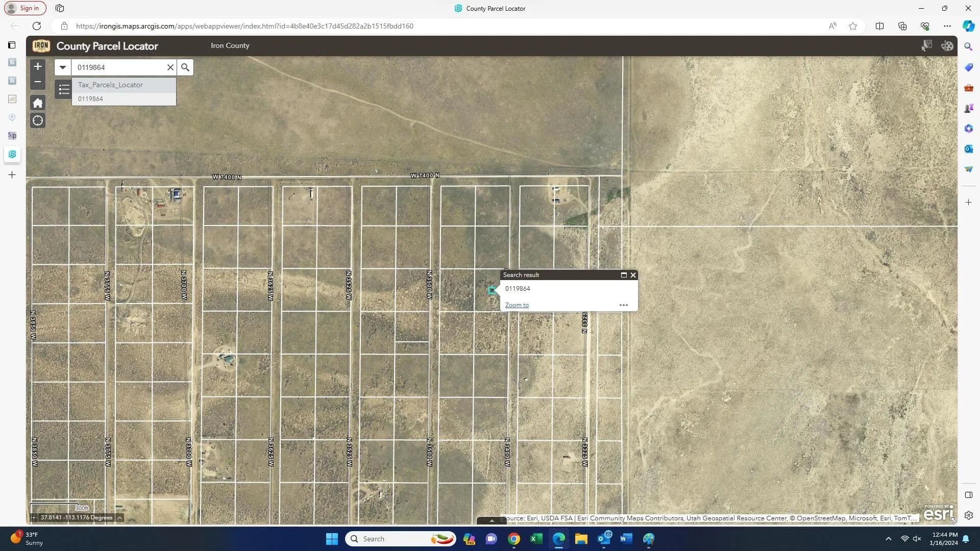Open the coordinate format arrow beside degrees
This screenshot has height=551, width=980.
pyautogui.click(x=119, y=517)
